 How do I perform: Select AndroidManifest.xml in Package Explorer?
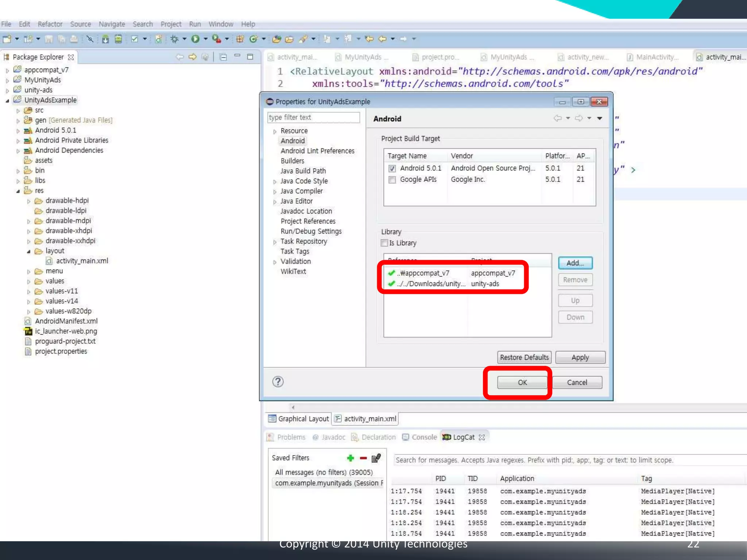point(66,321)
